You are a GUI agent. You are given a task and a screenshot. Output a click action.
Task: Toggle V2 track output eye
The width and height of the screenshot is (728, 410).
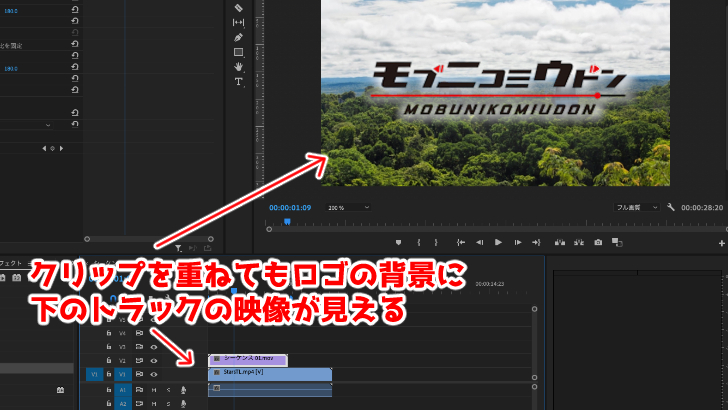pyautogui.click(x=154, y=361)
